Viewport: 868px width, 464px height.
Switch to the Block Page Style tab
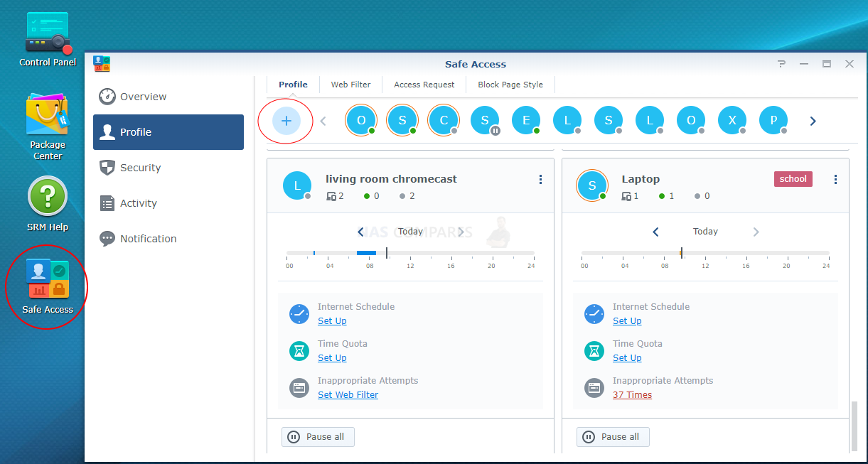click(x=510, y=85)
